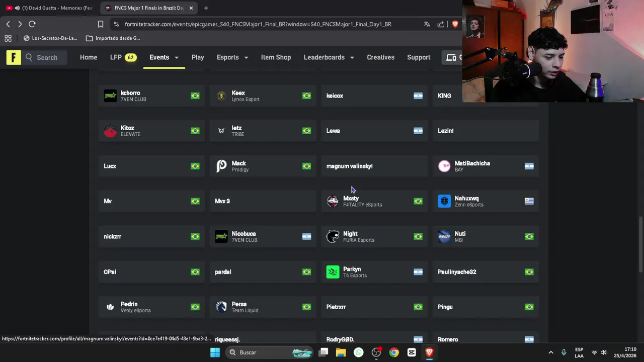Click the ELEVATE logo beside Kitoz
This screenshot has height=362, width=644.
point(110,131)
